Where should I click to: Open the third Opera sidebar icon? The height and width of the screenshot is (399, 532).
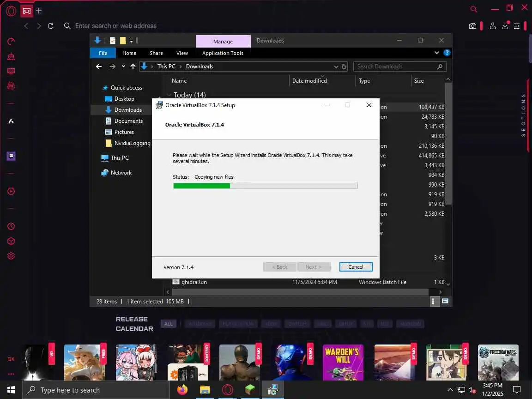pos(11,71)
